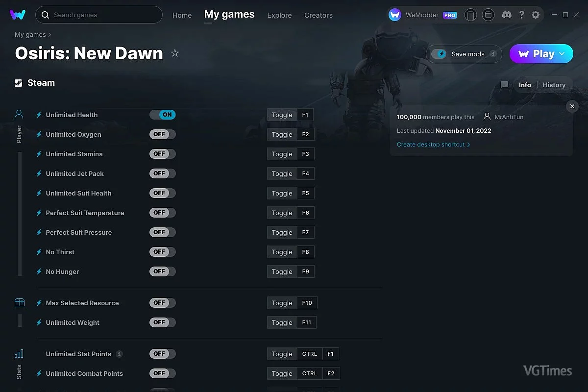Click the CTRL key for Unlimited Stat Points

(x=310, y=354)
